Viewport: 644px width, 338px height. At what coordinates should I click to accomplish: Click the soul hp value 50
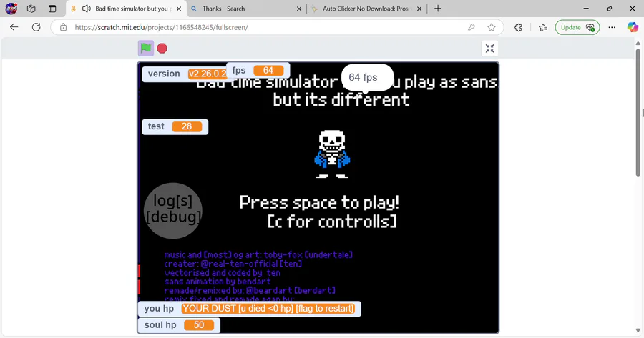tap(199, 325)
